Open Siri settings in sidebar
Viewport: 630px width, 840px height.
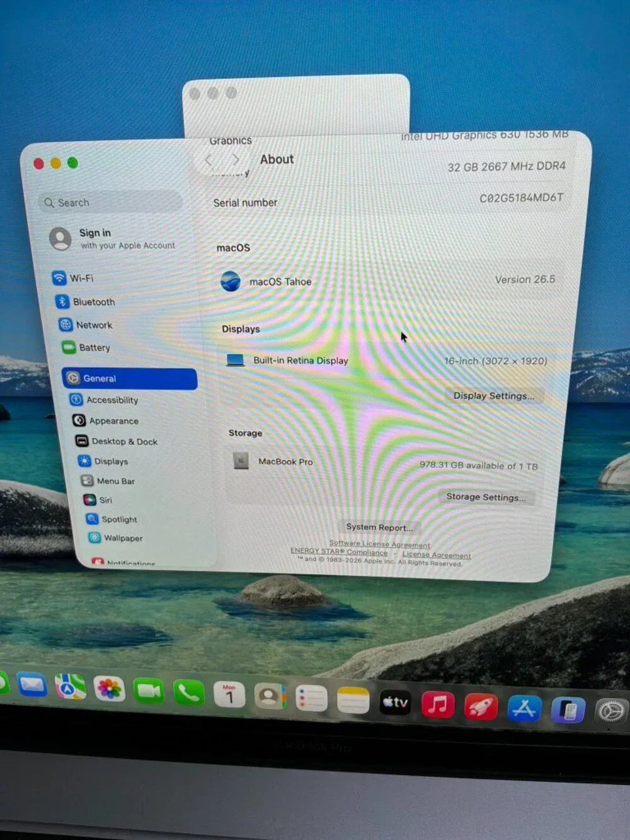(x=98, y=500)
